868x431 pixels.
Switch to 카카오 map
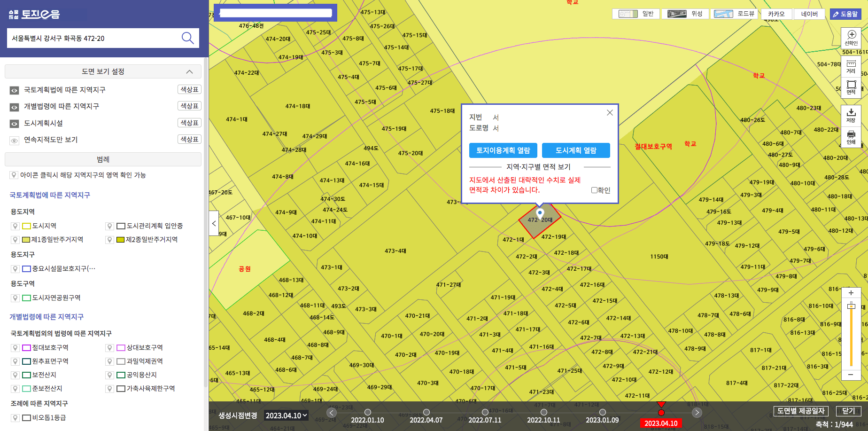pyautogui.click(x=776, y=14)
